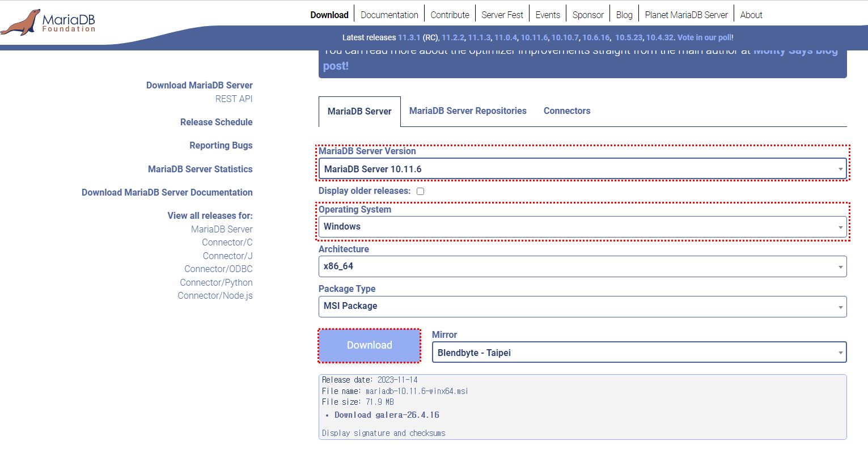868x462 pixels.
Task: Click the 11.3.1 release link
Action: (x=409, y=37)
